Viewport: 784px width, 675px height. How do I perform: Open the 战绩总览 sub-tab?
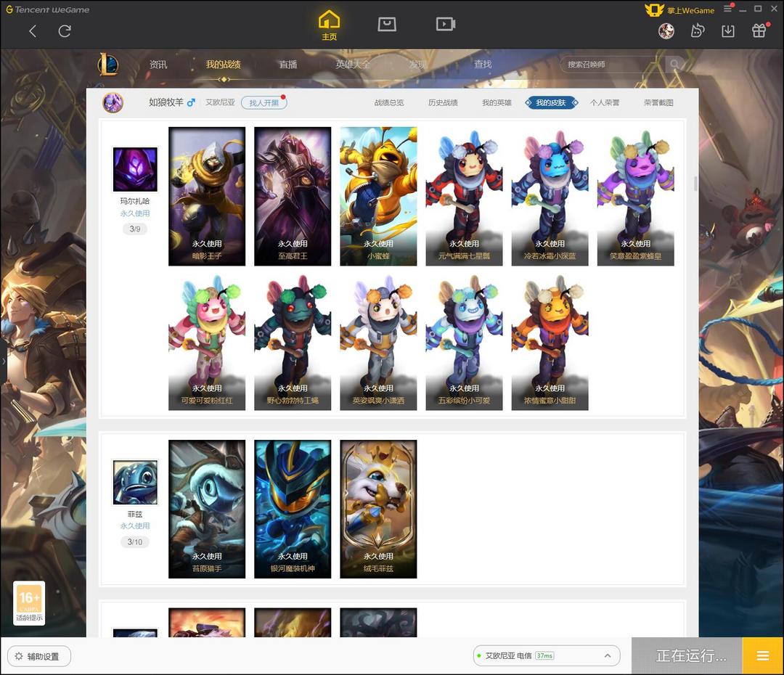(x=389, y=102)
